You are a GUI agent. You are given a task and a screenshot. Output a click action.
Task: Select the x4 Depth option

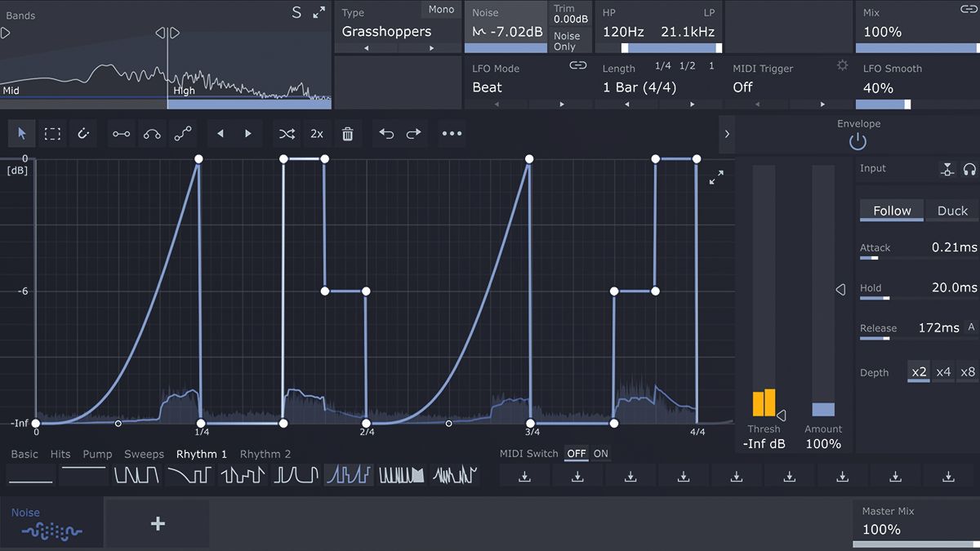[944, 371]
